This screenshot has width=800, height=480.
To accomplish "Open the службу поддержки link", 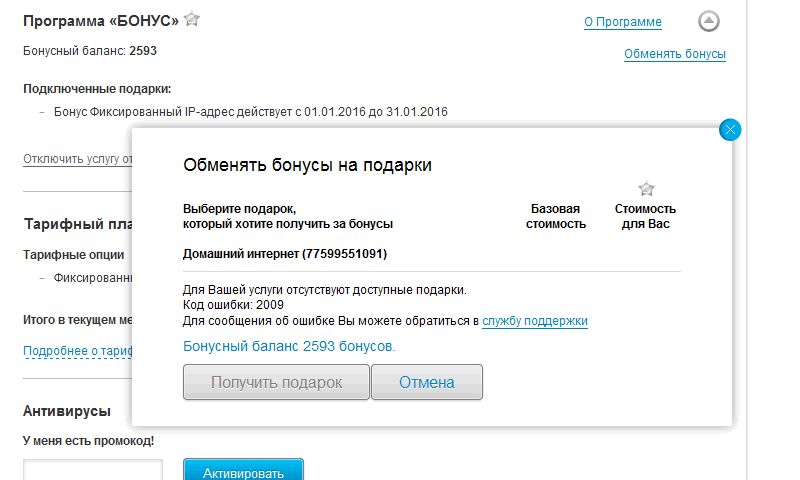I will [534, 321].
